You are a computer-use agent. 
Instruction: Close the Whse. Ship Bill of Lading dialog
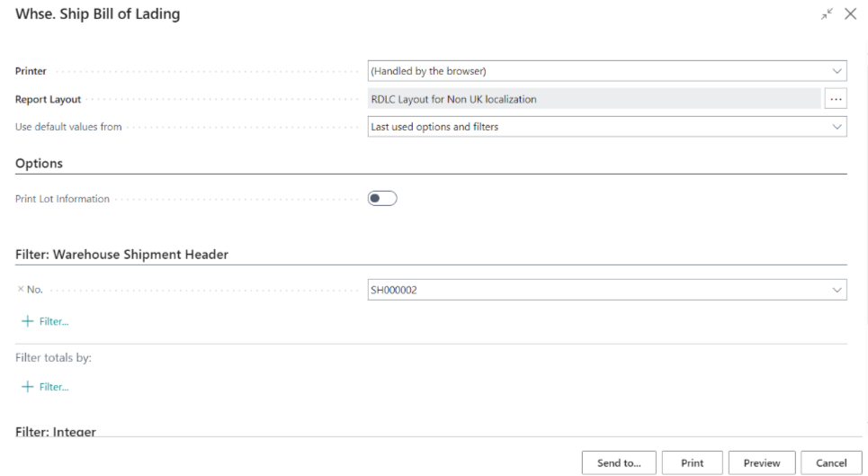848,15
